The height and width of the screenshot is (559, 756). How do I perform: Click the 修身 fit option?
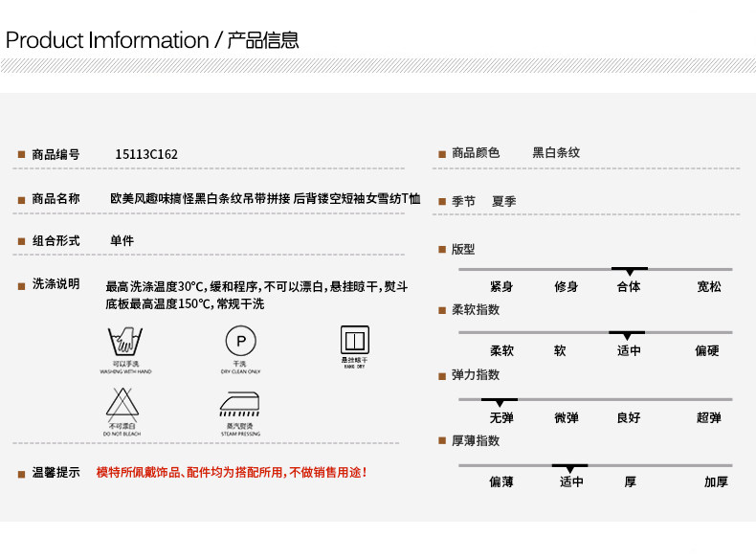(566, 287)
